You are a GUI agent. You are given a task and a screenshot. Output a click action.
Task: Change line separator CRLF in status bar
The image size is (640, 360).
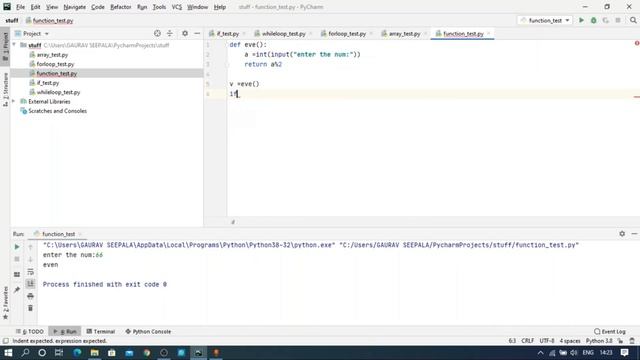click(x=527, y=341)
